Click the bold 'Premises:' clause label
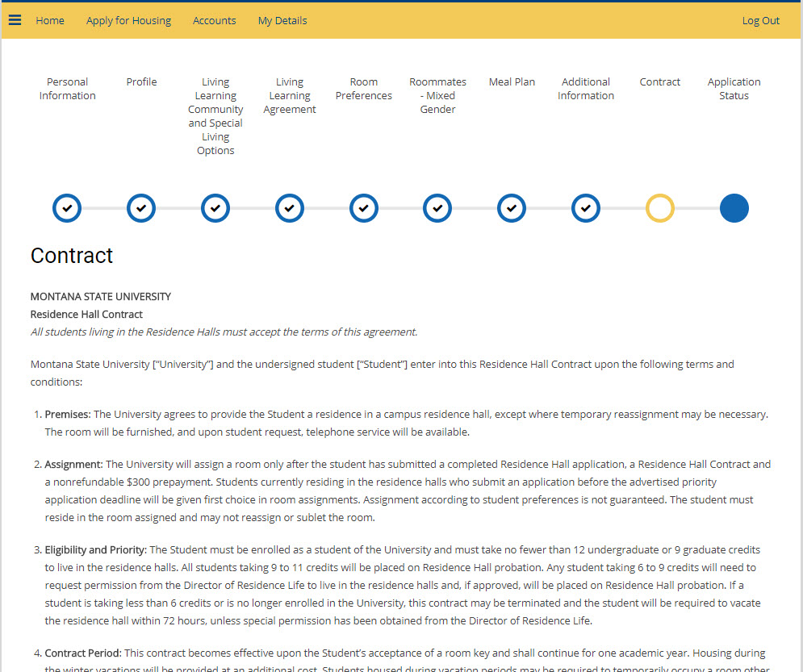The image size is (803, 672). click(x=68, y=414)
